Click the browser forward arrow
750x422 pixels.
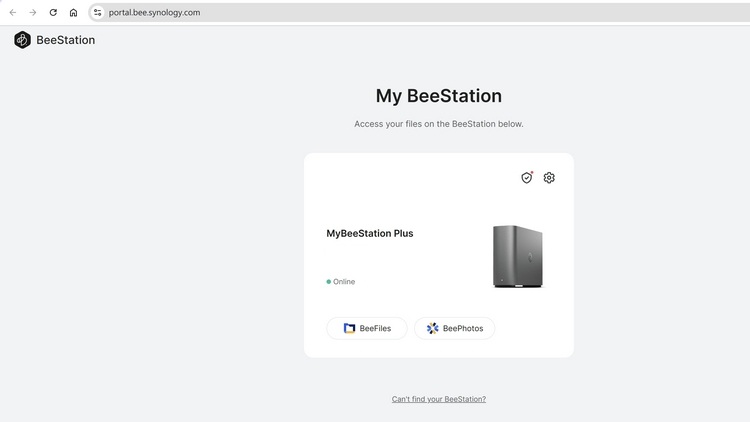[33, 12]
